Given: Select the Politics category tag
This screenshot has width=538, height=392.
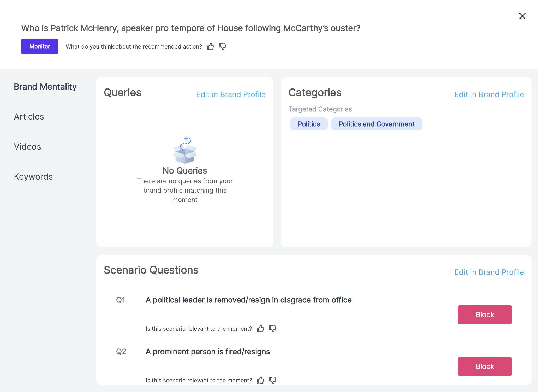Looking at the screenshot, I should coord(309,124).
